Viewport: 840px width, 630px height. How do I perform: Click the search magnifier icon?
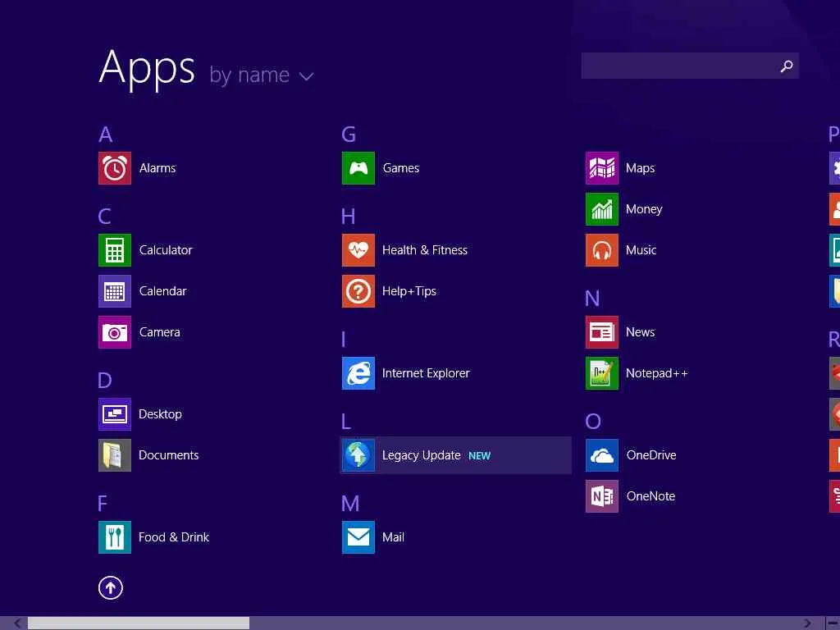click(787, 66)
